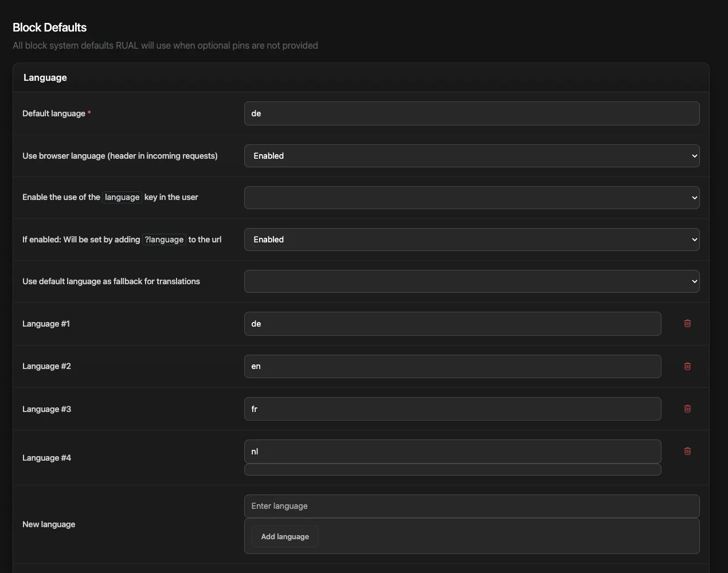
Task: Click the Language #2 label
Action: point(46,366)
